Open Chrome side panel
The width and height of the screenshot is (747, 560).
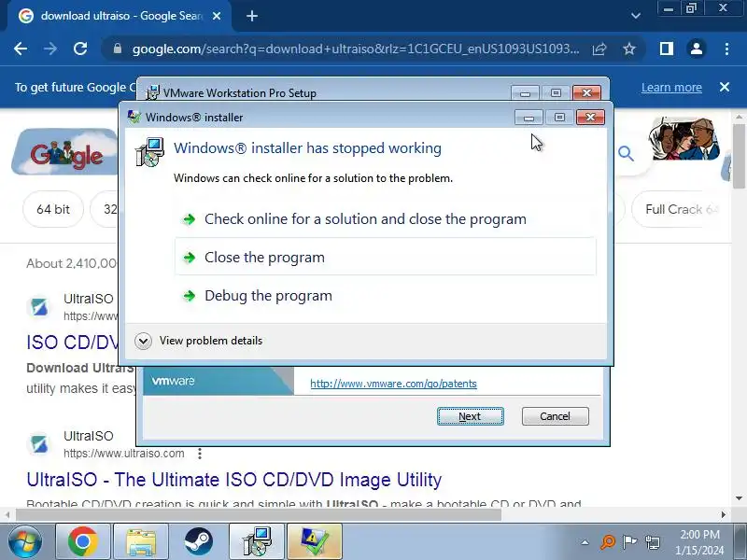(667, 49)
